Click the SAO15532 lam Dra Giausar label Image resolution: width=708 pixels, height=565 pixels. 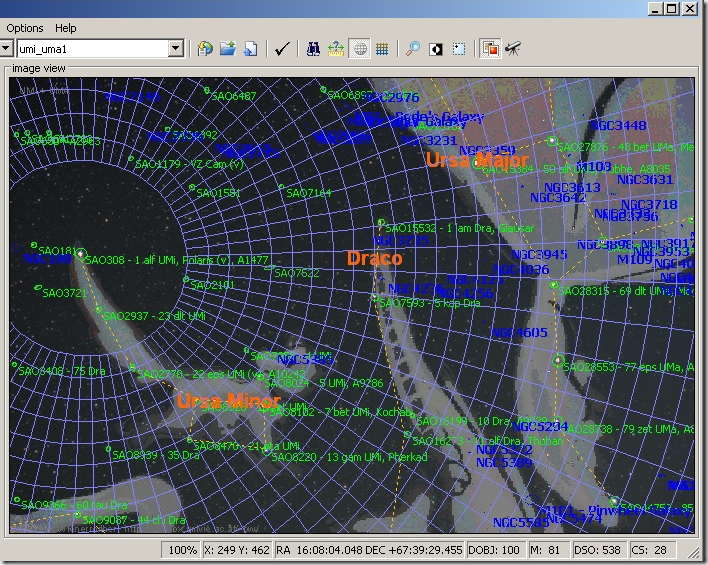[459, 228]
